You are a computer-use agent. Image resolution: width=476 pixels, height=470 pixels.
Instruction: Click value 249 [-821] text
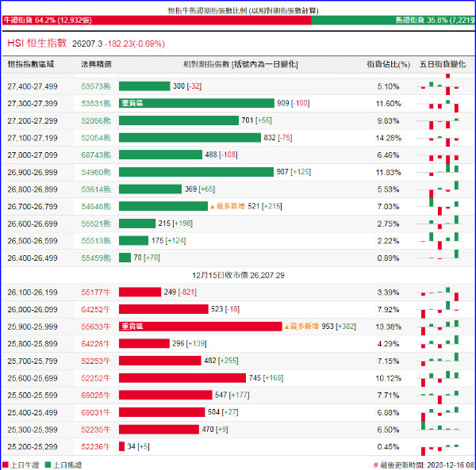(x=180, y=292)
